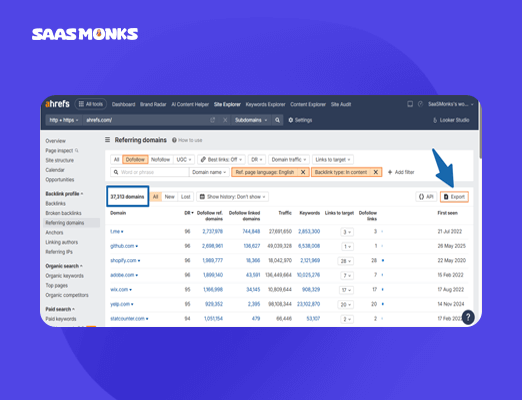Viewport: 522px width, 400px height.
Task: Open github.com domain link
Action: (122, 246)
